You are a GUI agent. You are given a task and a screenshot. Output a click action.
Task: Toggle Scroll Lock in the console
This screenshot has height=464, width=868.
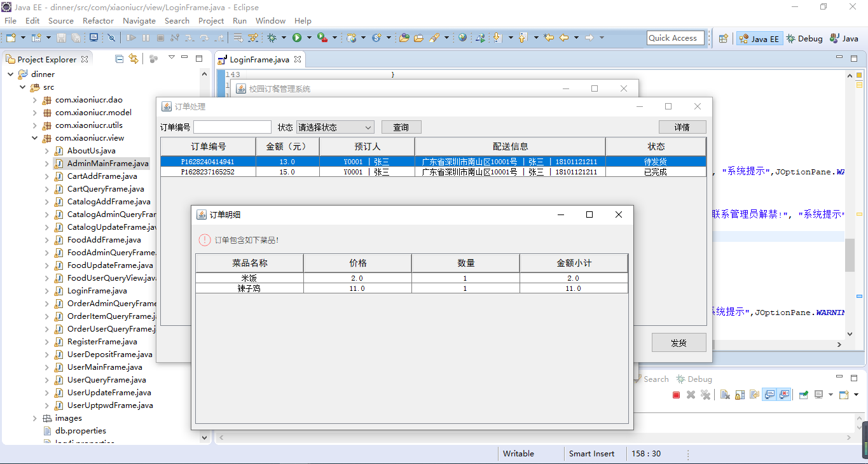740,395
